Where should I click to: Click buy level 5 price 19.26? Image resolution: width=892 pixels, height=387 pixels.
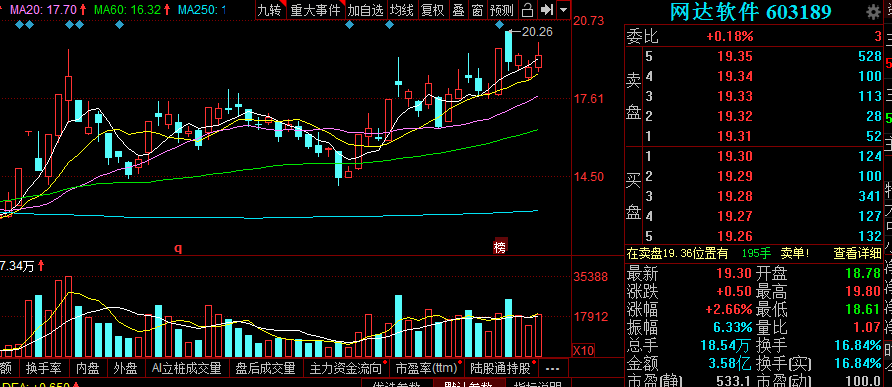click(x=734, y=236)
